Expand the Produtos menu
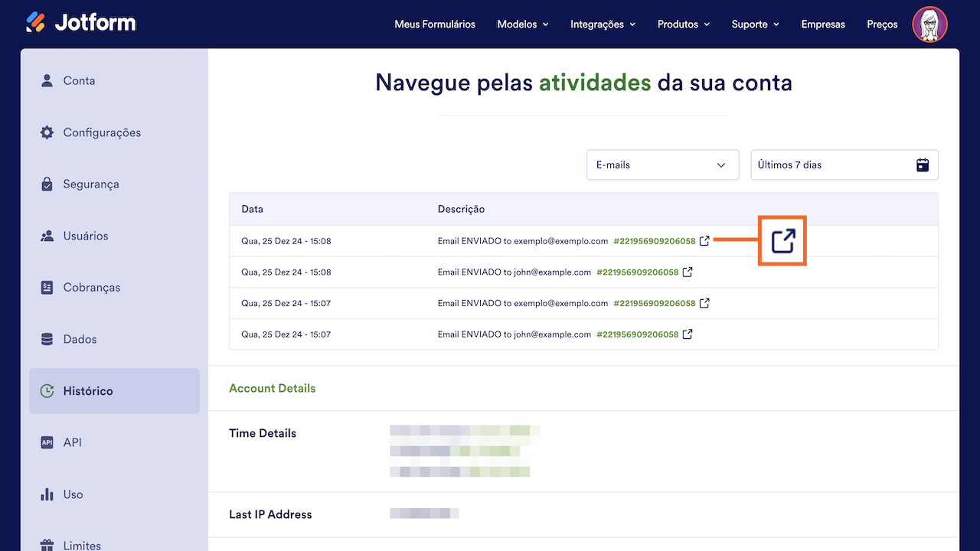 [x=682, y=24]
